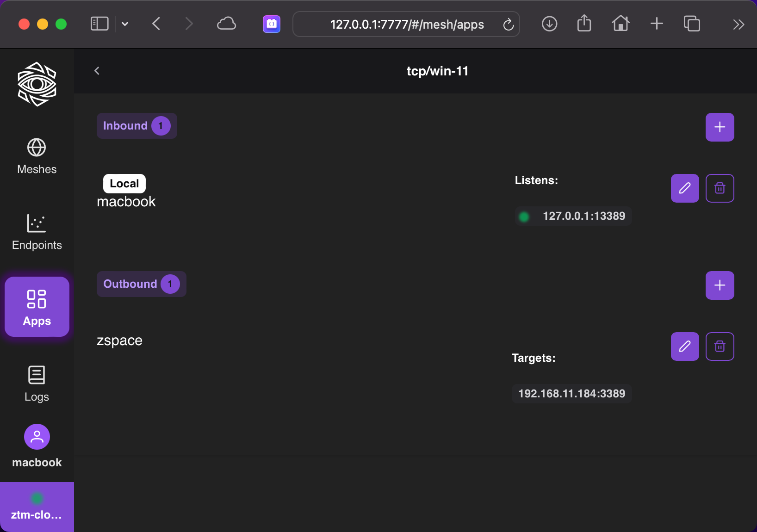
Task: Add a new outbound with plus button
Action: pos(720,285)
